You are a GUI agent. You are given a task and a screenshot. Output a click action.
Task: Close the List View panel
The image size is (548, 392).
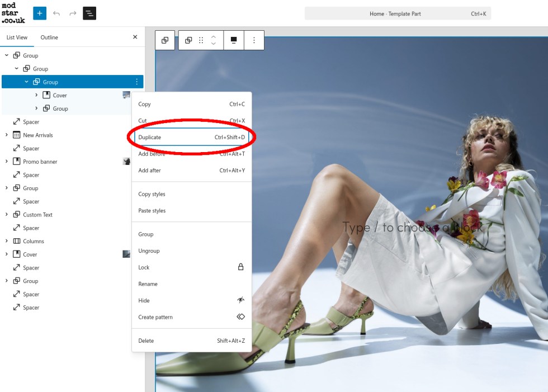[135, 37]
